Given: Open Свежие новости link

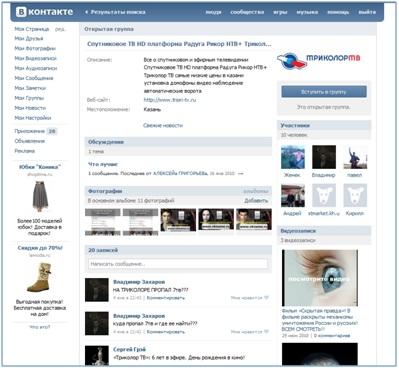Looking at the screenshot, I should click(163, 126).
